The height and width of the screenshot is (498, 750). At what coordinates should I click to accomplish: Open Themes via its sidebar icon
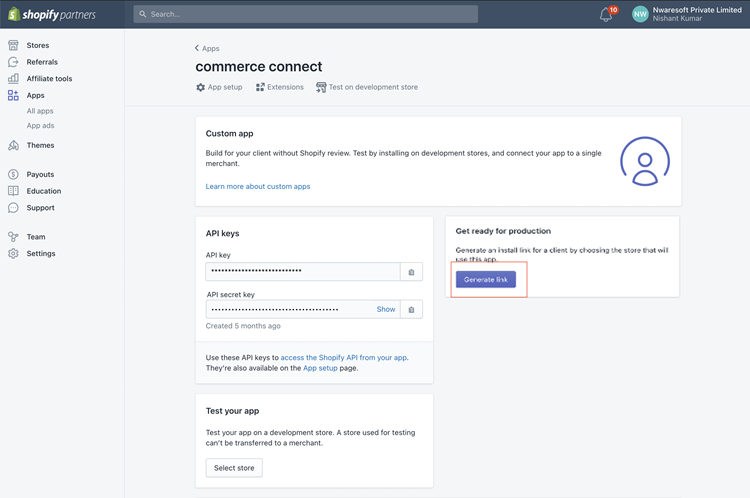(13, 145)
